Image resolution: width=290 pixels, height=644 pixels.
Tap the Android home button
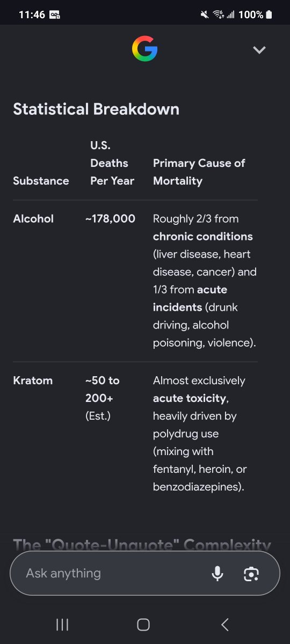(x=143, y=624)
